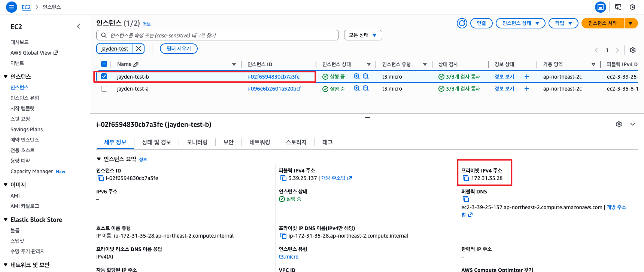Copy the private IP DNS name
Viewport: 644px width, 272px height.
click(283, 236)
